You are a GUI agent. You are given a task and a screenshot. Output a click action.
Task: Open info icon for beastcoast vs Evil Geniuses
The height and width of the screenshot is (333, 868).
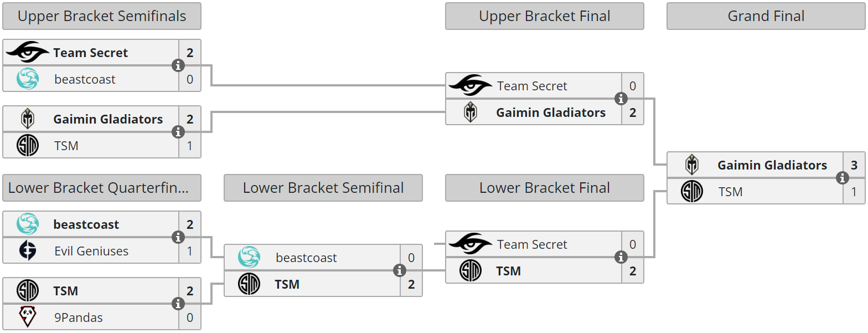click(x=178, y=237)
